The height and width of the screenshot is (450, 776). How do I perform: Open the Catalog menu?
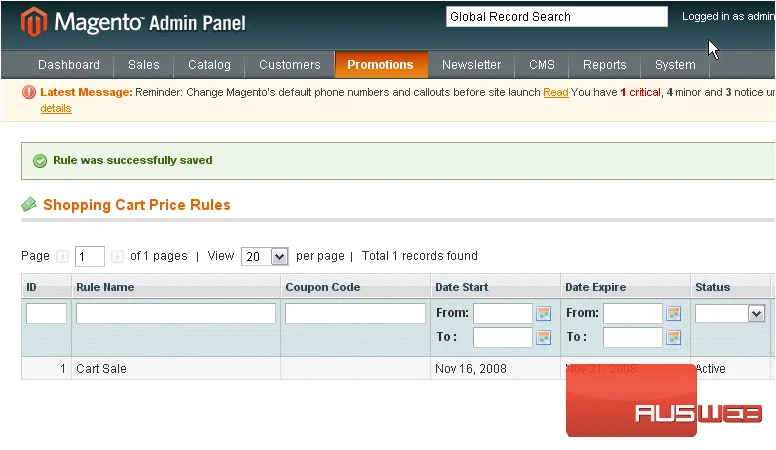209,65
